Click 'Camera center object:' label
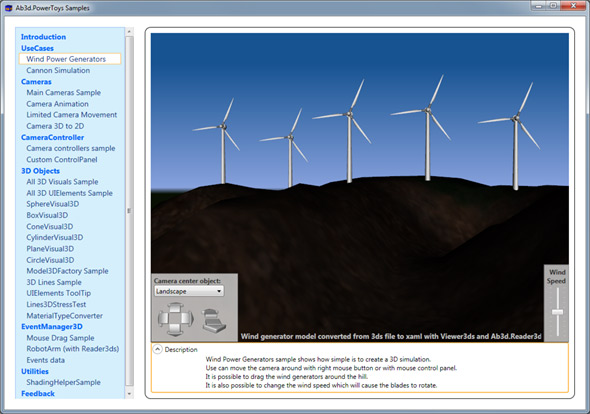Screen dimensions: 590x414 click(187, 281)
